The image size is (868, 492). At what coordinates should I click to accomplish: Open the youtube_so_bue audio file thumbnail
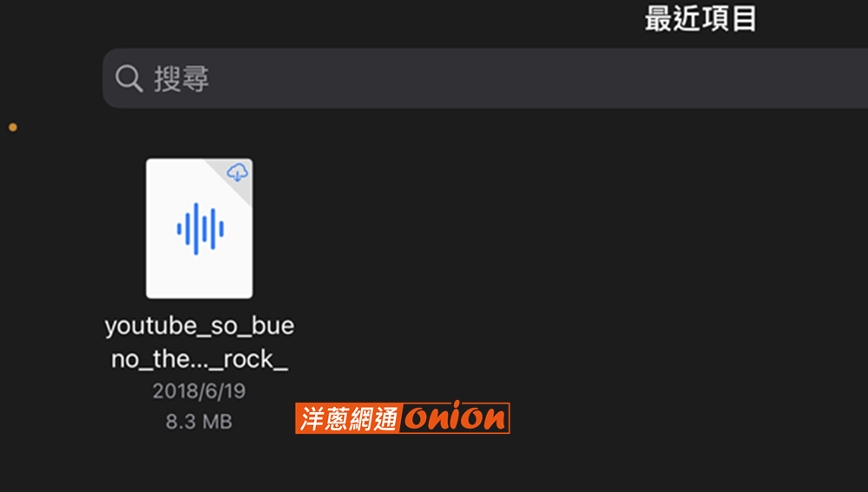[200, 228]
